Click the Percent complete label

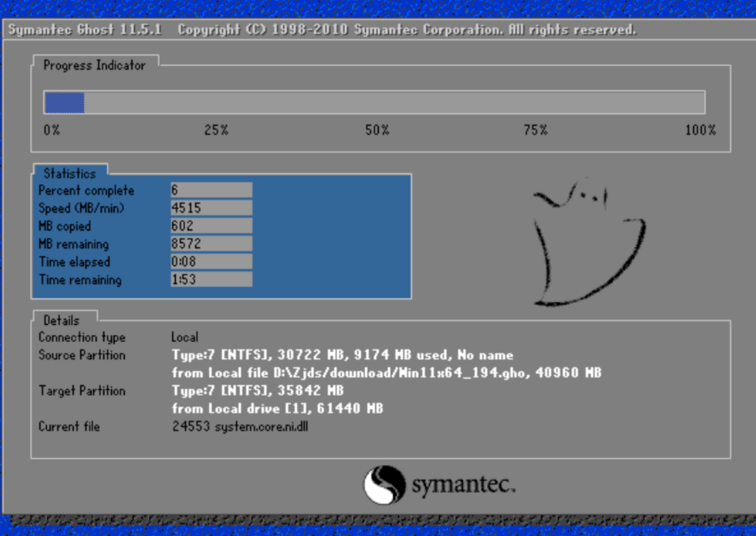click(86, 191)
